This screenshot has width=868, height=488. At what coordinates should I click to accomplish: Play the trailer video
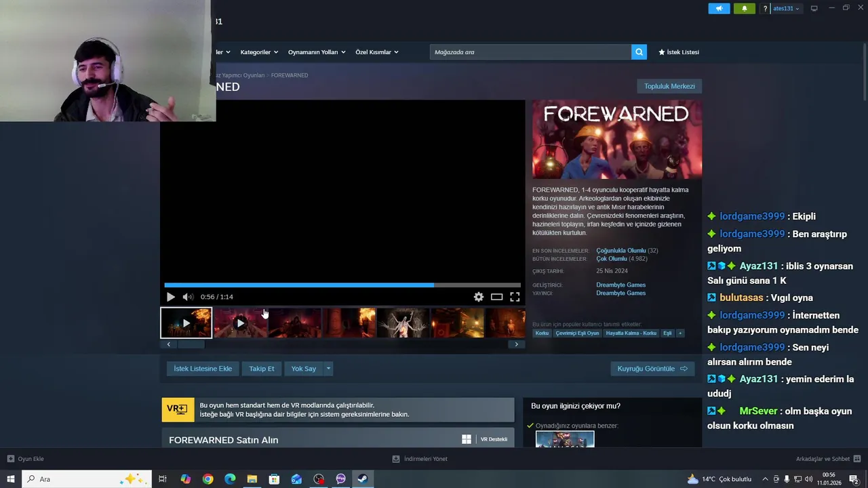tap(170, 297)
